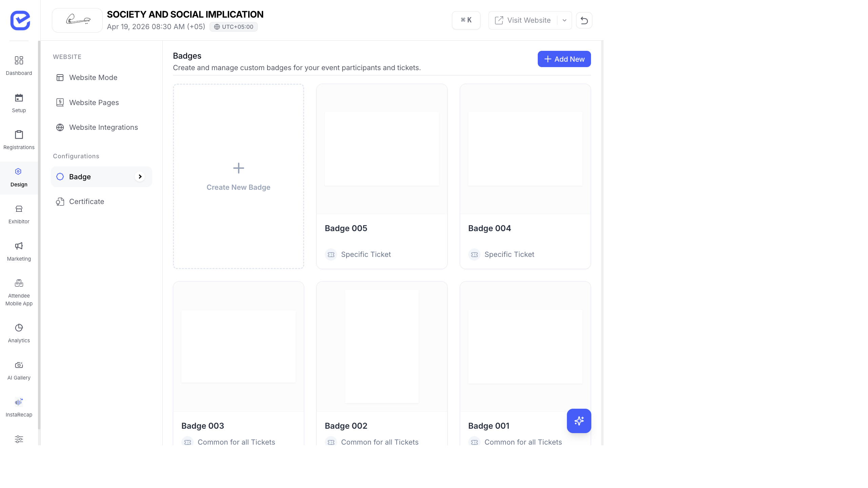The image size is (868, 488).
Task: Open Registrations clipboard icon
Action: (x=19, y=135)
